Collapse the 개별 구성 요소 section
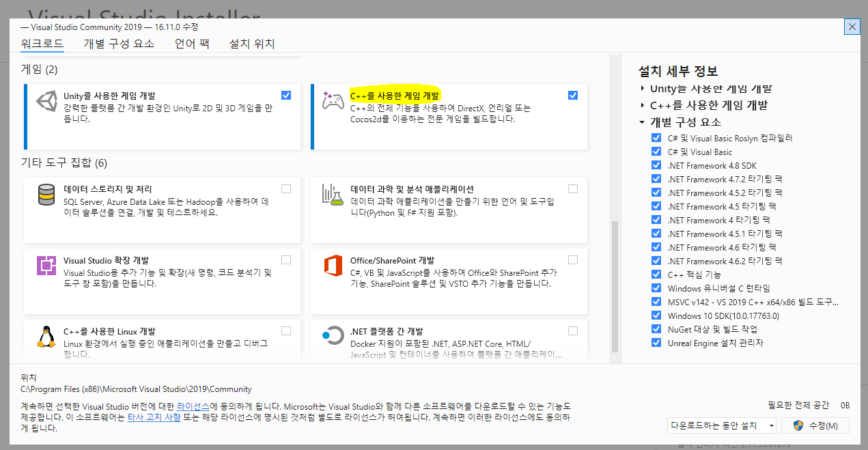Viewport: 868px width, 450px height. [643, 122]
